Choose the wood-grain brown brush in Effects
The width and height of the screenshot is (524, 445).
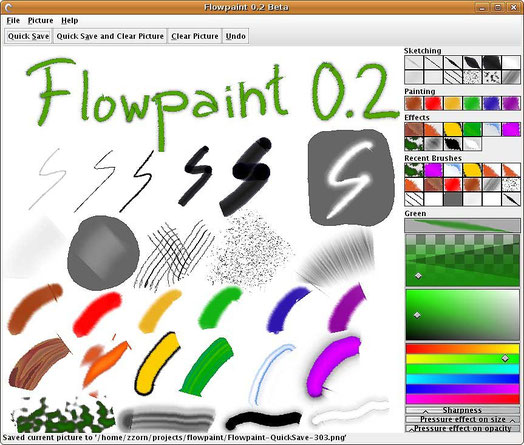pyautogui.click(x=414, y=130)
